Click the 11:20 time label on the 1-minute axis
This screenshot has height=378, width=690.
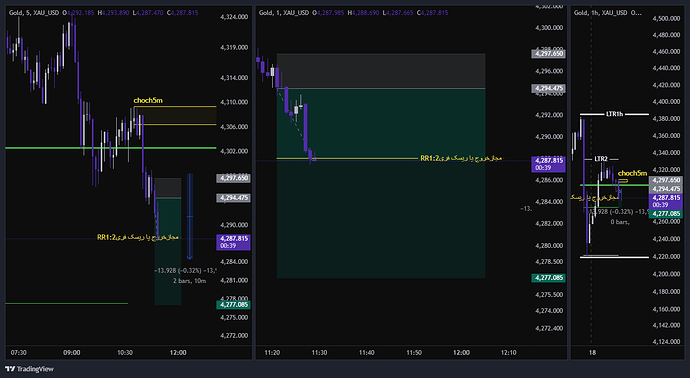272,353
